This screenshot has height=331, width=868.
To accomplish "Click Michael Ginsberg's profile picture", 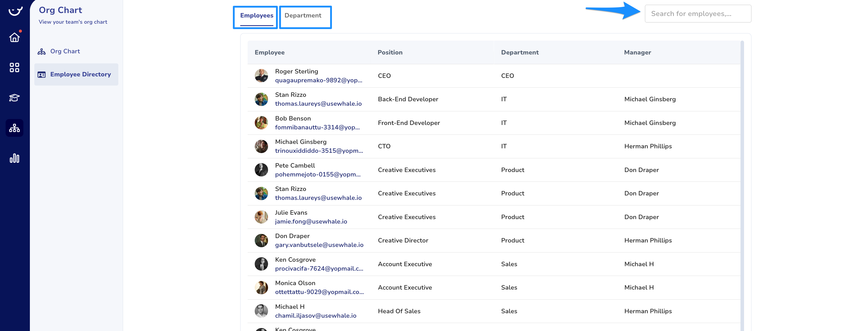I will [261, 146].
